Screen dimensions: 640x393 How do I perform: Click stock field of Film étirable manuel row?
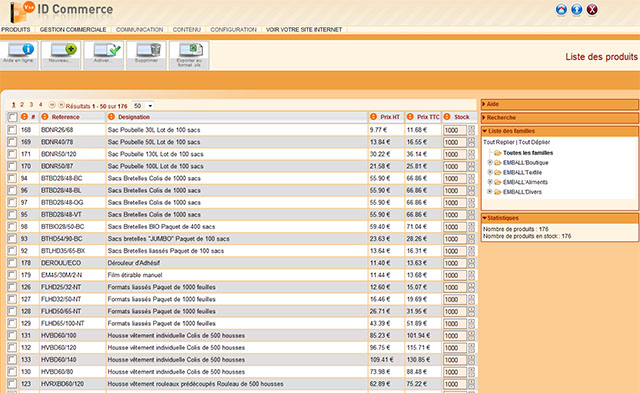click(455, 275)
